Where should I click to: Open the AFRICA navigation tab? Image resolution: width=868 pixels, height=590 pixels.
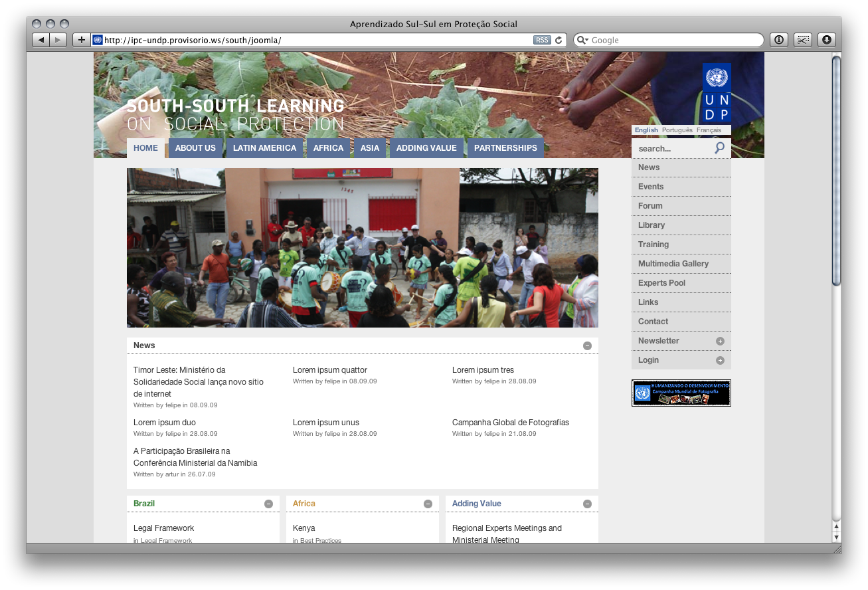pyautogui.click(x=328, y=148)
